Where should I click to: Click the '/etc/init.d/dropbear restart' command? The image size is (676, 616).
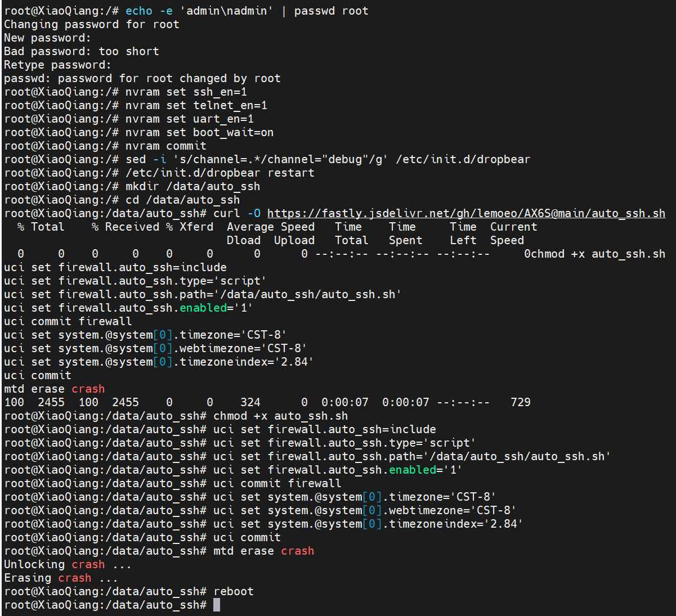point(220,173)
